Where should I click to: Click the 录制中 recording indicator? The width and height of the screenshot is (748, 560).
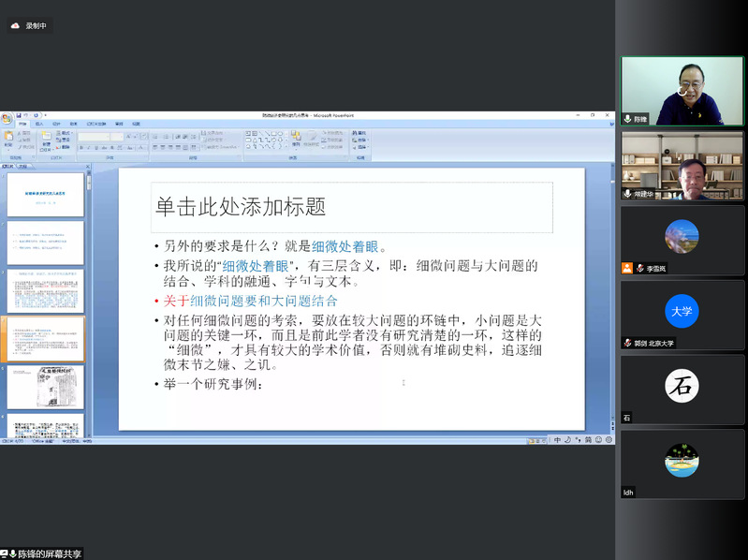point(30,26)
